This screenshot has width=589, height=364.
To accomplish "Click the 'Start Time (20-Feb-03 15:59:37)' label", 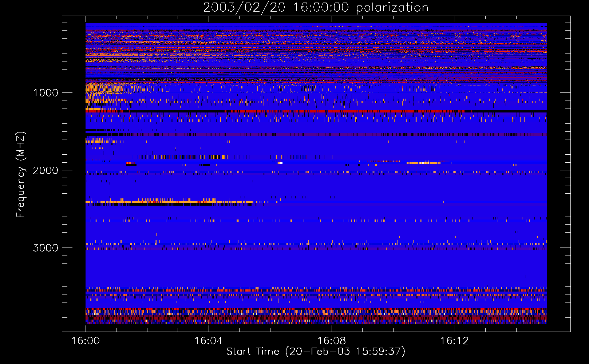I will (x=316, y=352).
